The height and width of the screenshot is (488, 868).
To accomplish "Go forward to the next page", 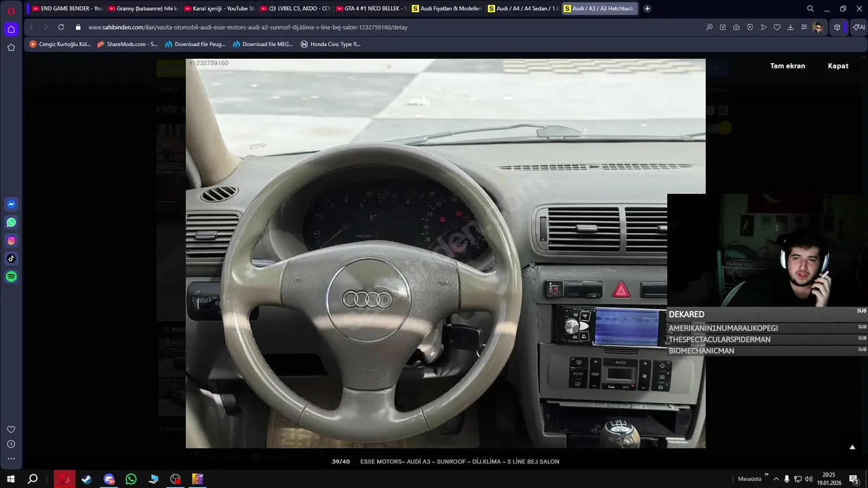I will click(x=45, y=27).
